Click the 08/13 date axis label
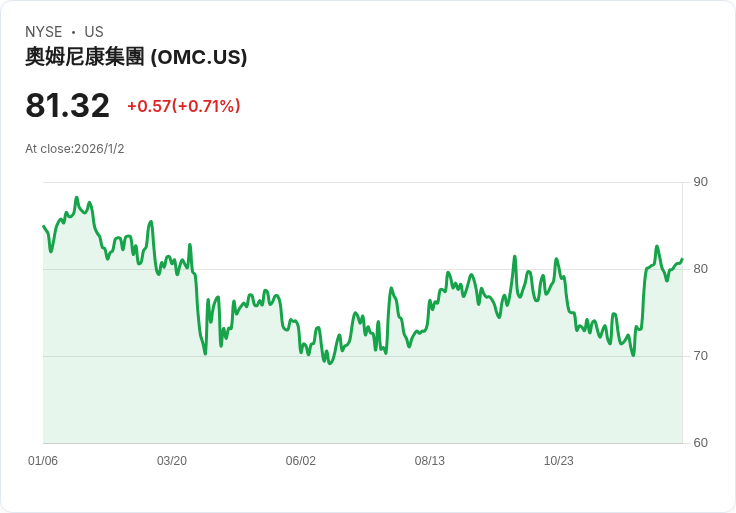 (430, 461)
